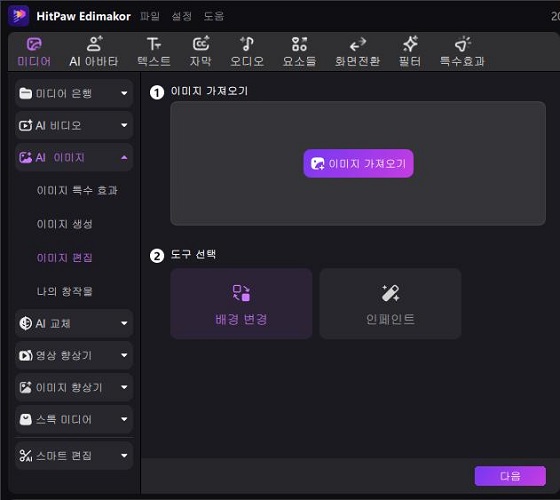
Task: Select the 오디오 audio note icon
Action: [247, 44]
